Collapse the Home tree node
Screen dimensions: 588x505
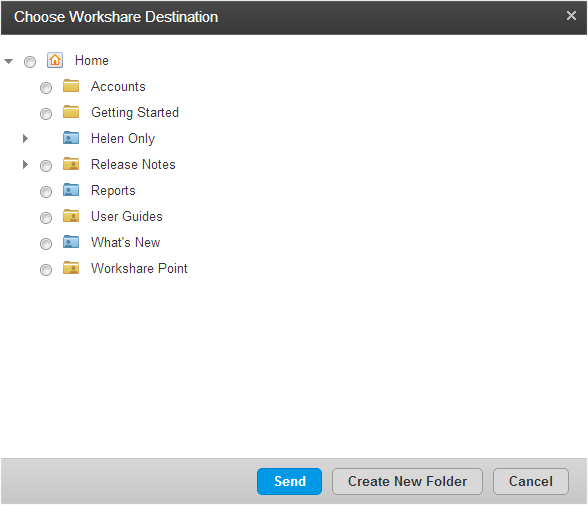coord(9,61)
